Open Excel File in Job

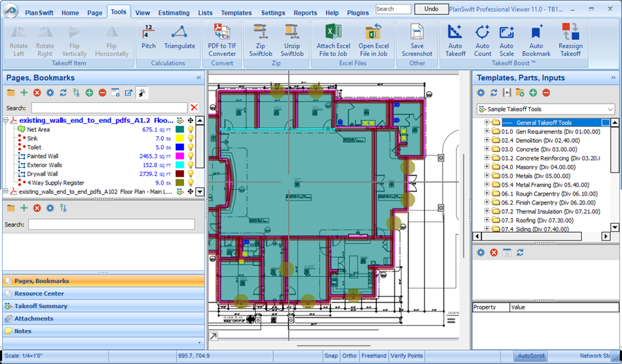pyautogui.click(x=373, y=40)
